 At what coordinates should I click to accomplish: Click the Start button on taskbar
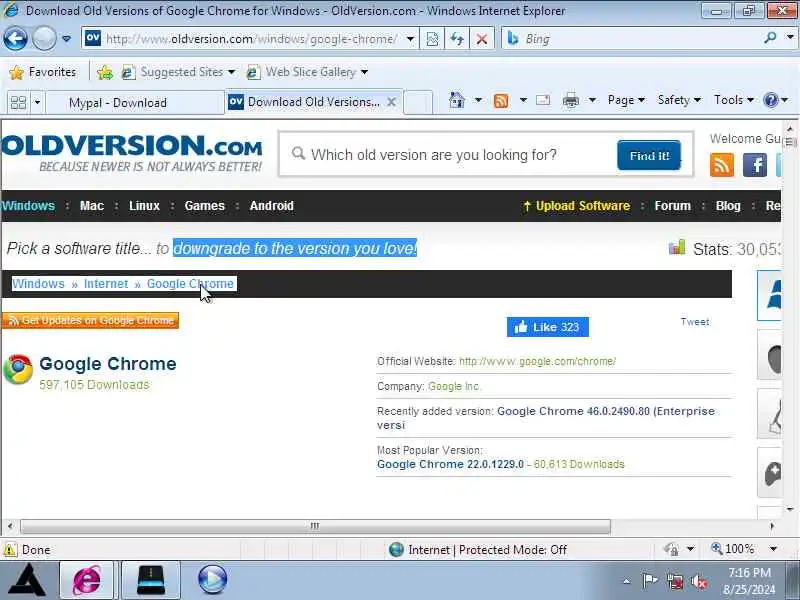27,580
